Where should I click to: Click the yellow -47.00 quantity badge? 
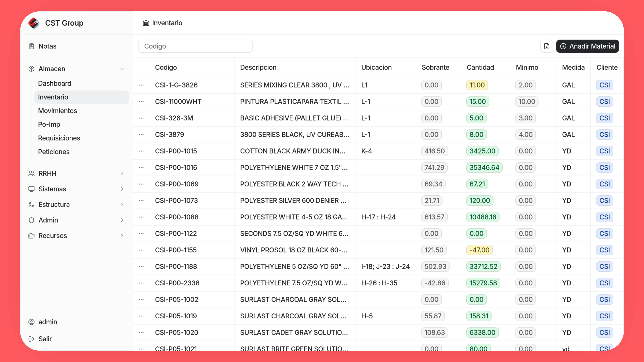tap(479, 250)
